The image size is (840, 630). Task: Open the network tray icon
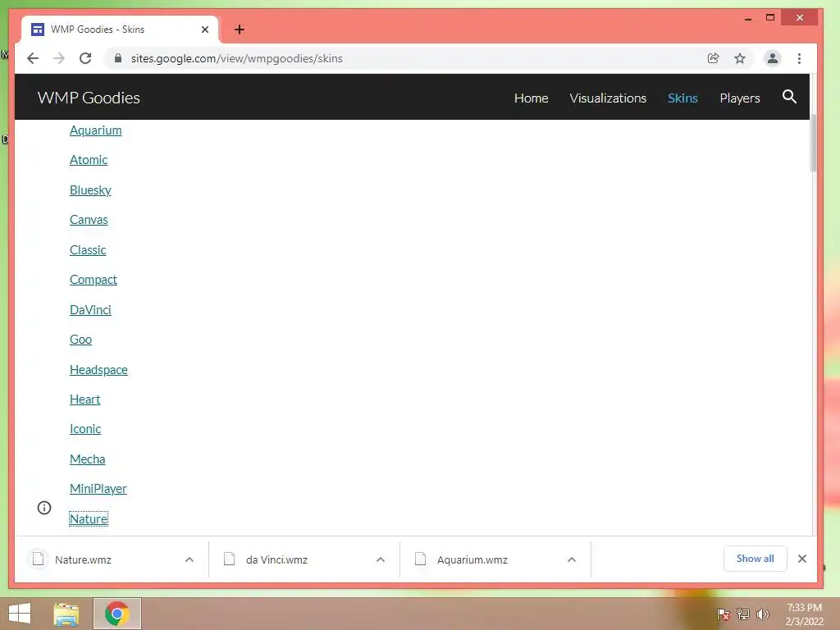[x=743, y=614]
